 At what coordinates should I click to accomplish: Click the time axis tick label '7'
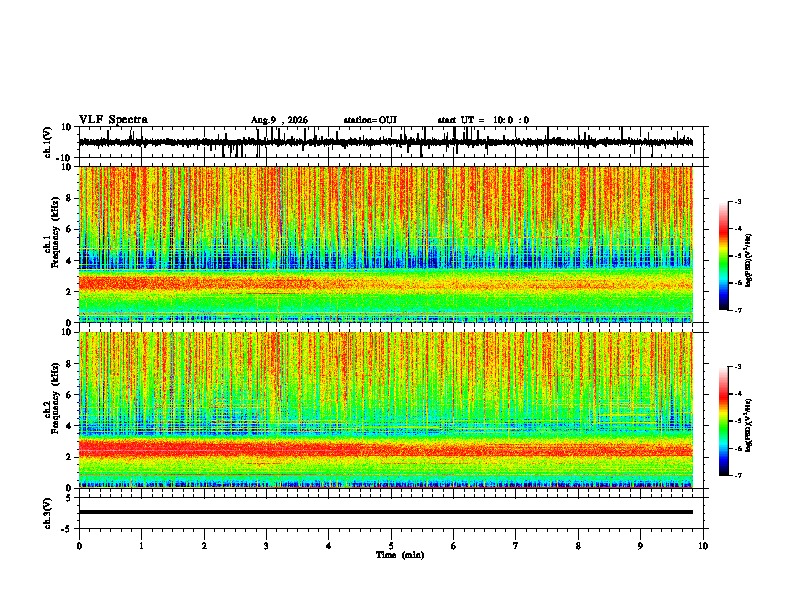coord(516,546)
